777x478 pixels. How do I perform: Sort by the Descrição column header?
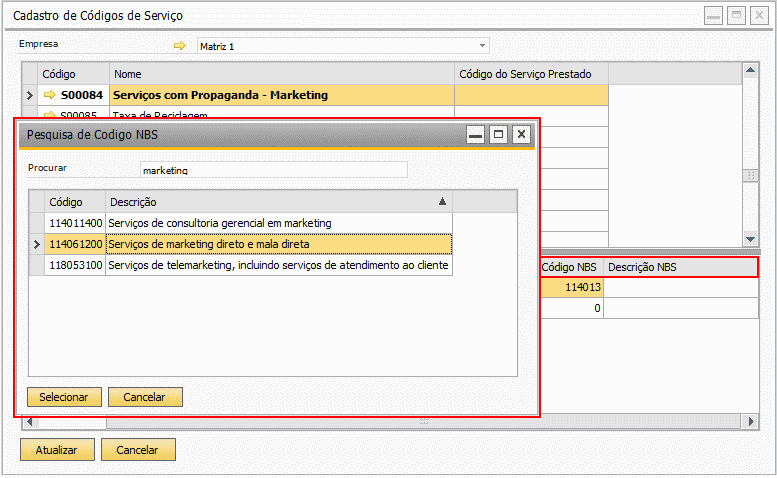pos(278,202)
